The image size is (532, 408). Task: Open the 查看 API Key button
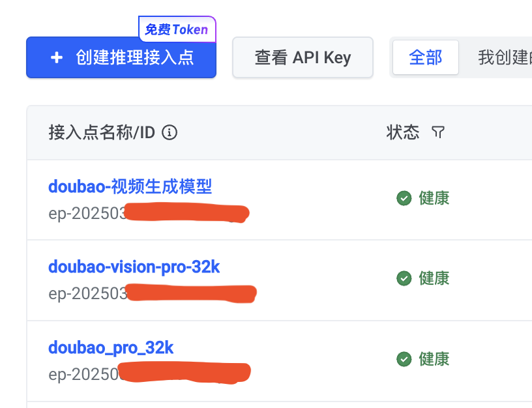[303, 58]
